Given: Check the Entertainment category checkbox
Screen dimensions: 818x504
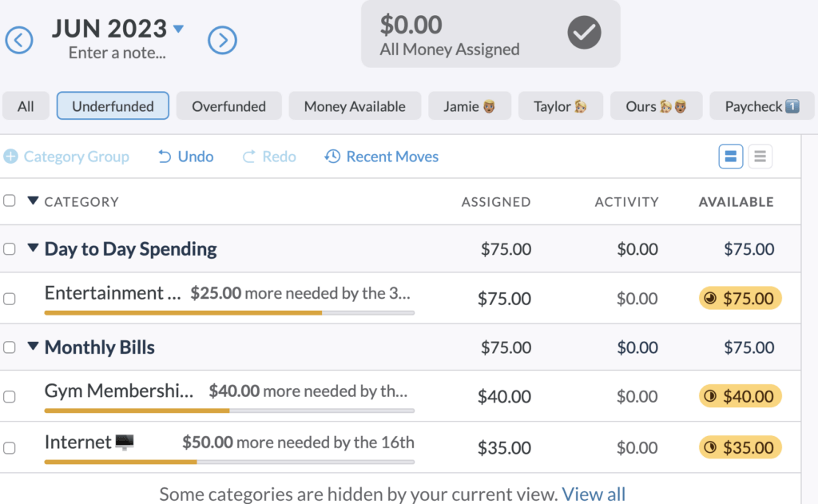Looking at the screenshot, I should (x=10, y=299).
